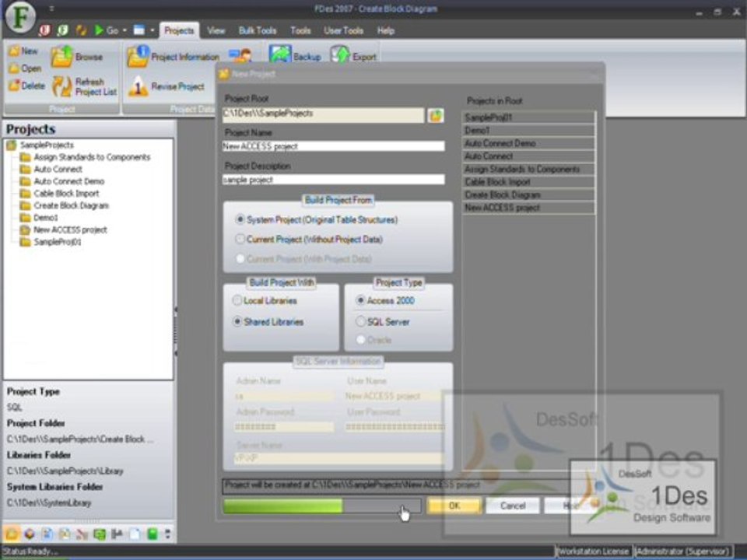Image resolution: width=747 pixels, height=560 pixels.
Task: Click the green progress bar
Action: [322, 506]
